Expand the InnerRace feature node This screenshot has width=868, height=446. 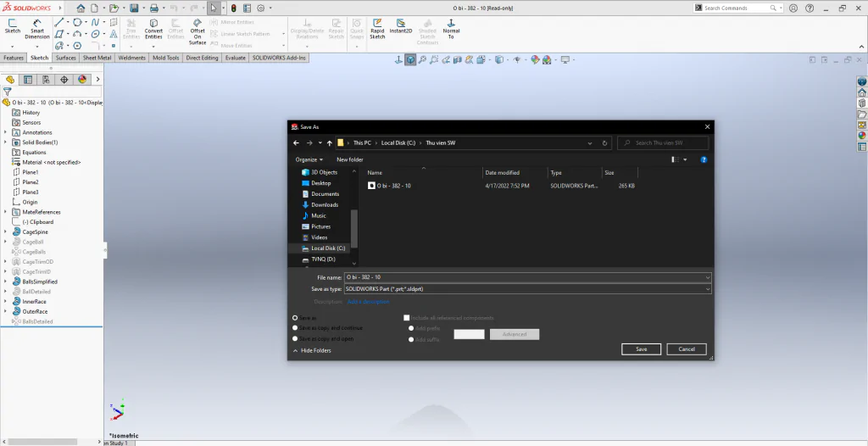point(6,301)
